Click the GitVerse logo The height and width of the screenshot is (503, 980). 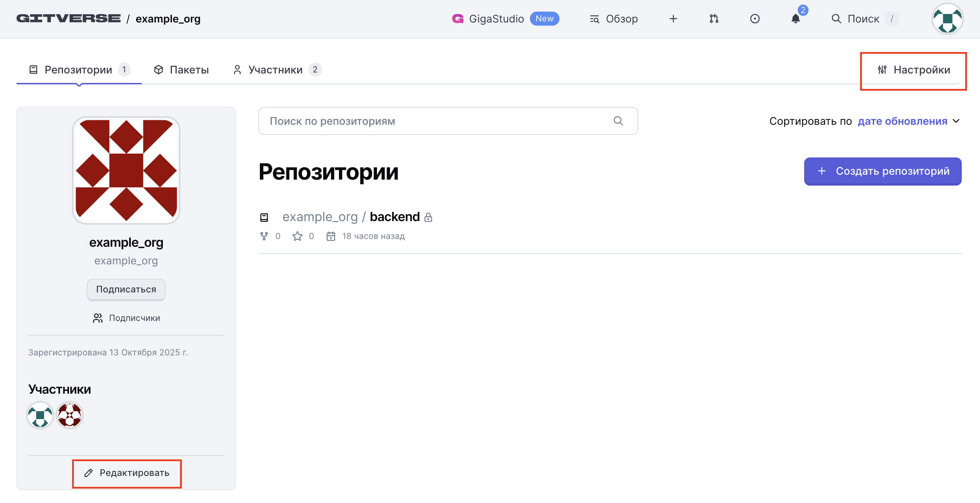[x=69, y=19]
